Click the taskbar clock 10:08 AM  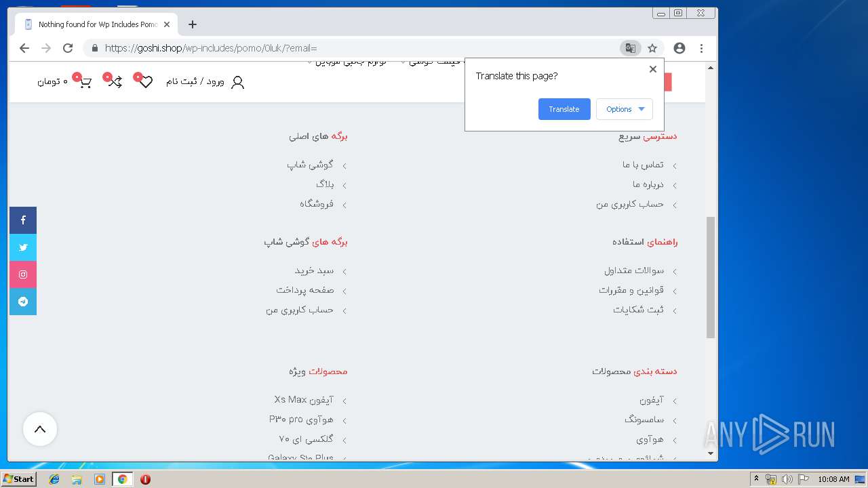pos(833,479)
